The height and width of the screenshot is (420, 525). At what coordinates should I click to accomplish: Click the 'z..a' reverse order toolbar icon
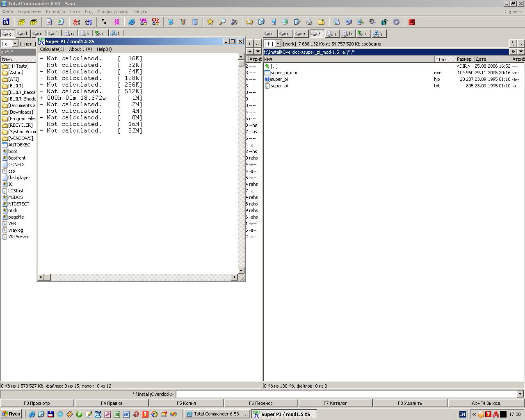point(104,22)
